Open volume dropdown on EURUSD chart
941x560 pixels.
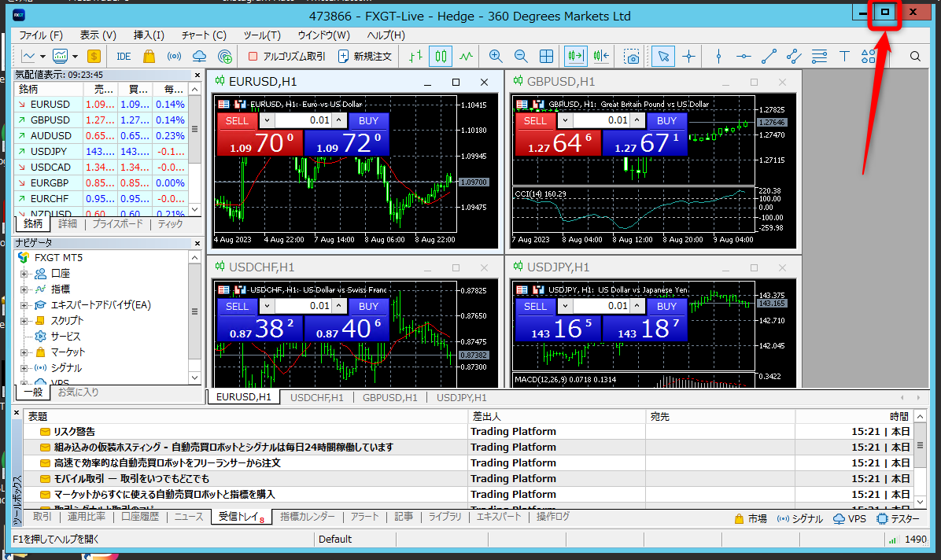(x=267, y=120)
